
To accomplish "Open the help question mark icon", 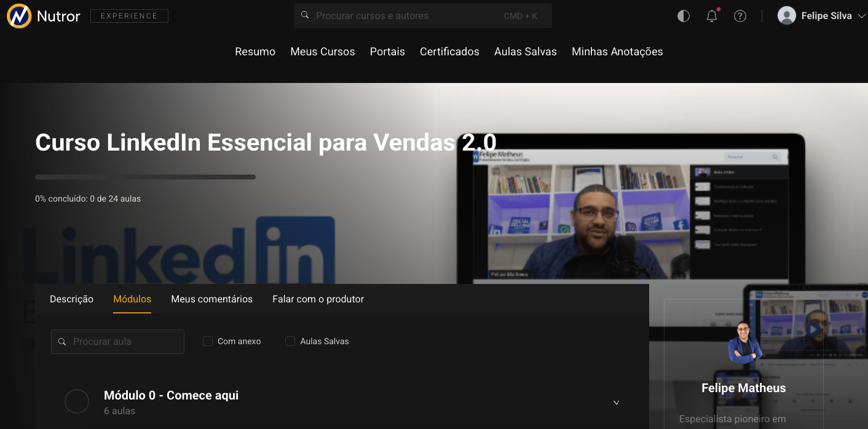I will 740,16.
